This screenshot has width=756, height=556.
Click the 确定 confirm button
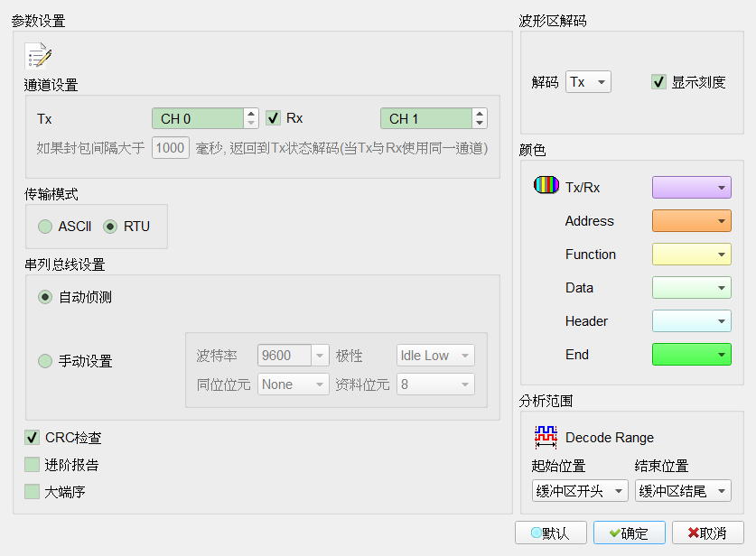(x=630, y=533)
